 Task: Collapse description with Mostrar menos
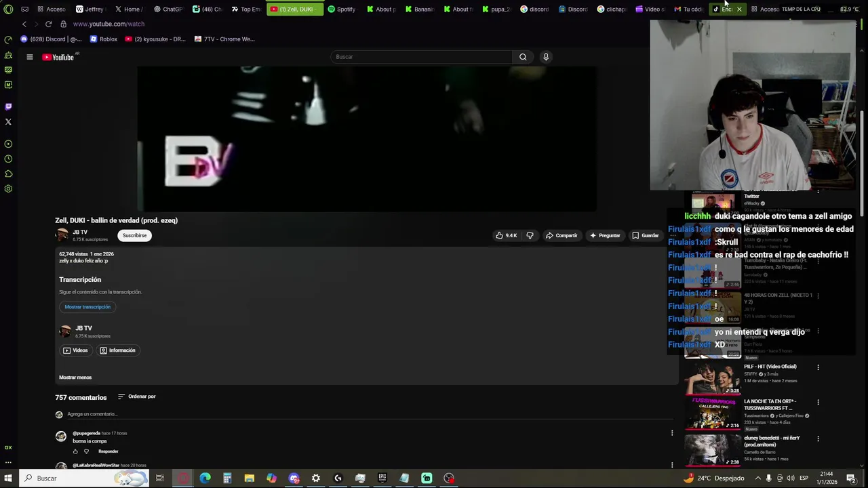coord(75,378)
